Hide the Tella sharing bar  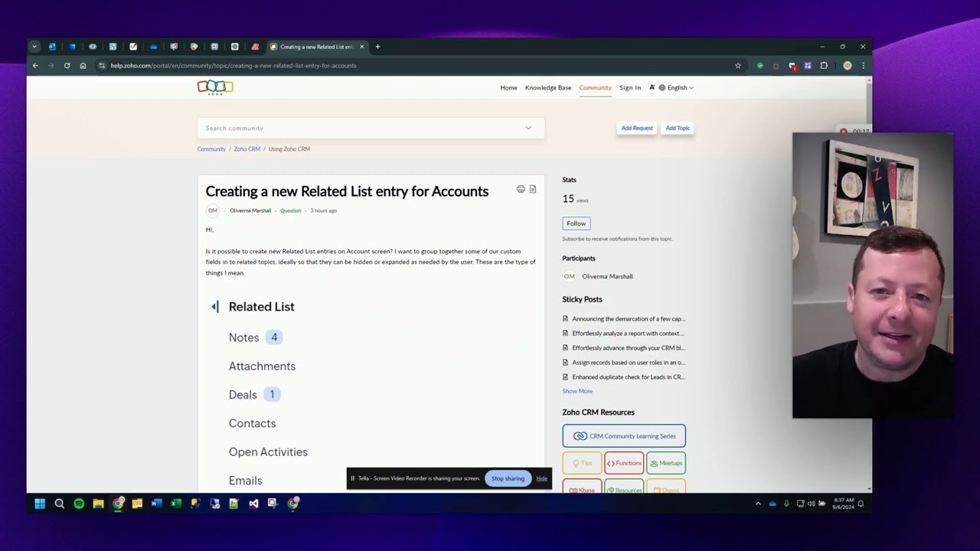[541, 478]
